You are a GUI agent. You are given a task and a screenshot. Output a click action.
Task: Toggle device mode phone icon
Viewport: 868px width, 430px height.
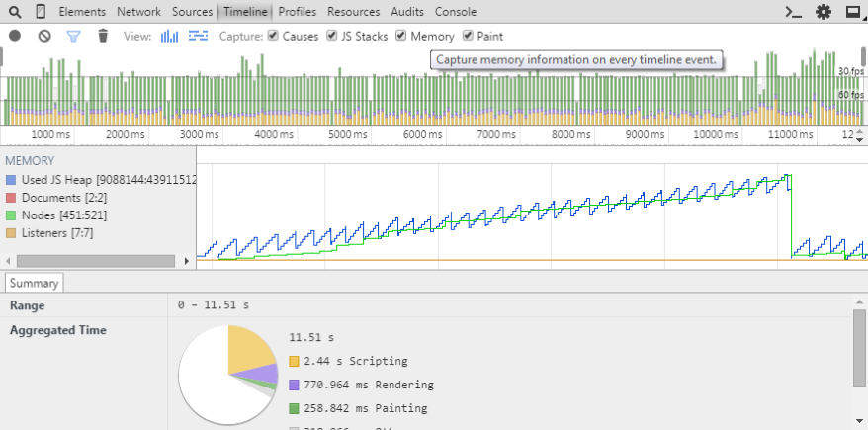point(40,12)
